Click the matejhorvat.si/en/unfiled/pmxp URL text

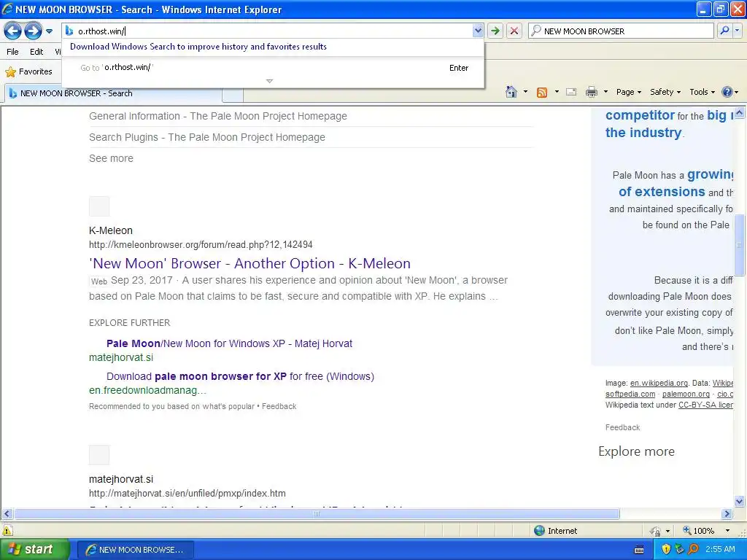187,494
